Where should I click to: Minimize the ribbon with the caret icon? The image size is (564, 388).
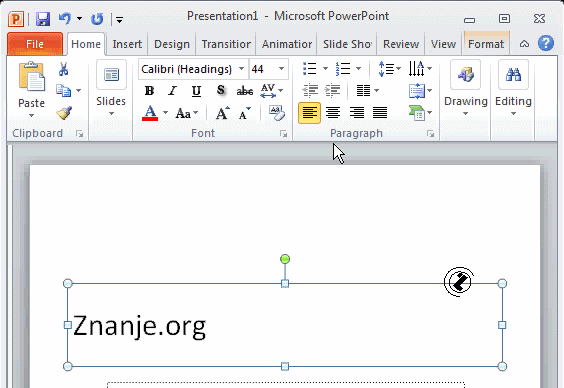[x=524, y=44]
